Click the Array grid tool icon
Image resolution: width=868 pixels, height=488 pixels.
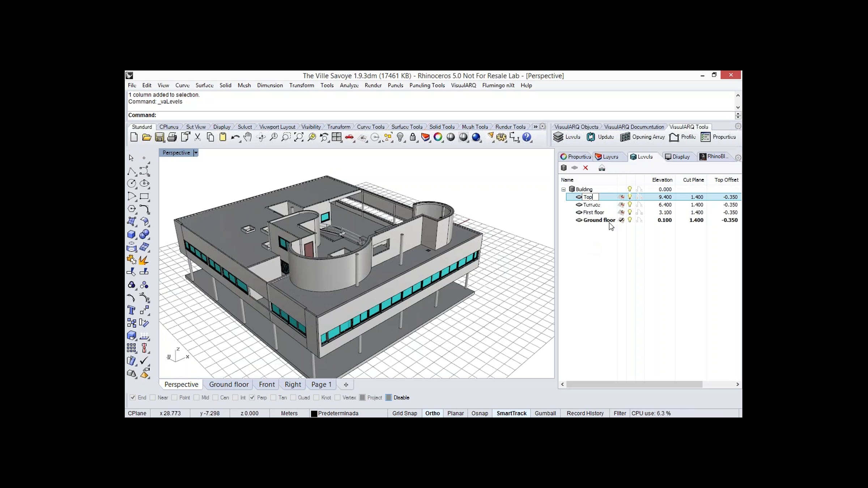pos(132,348)
